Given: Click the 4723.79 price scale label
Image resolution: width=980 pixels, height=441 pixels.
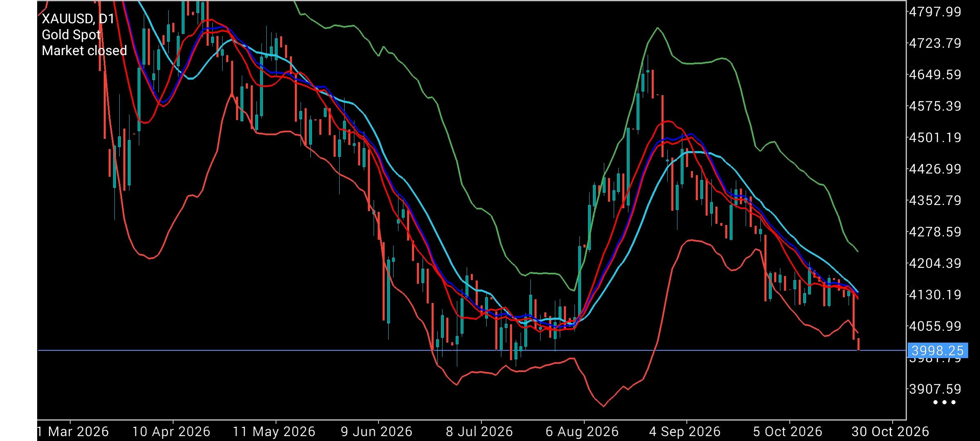Looking at the screenshot, I should pyautogui.click(x=935, y=43).
